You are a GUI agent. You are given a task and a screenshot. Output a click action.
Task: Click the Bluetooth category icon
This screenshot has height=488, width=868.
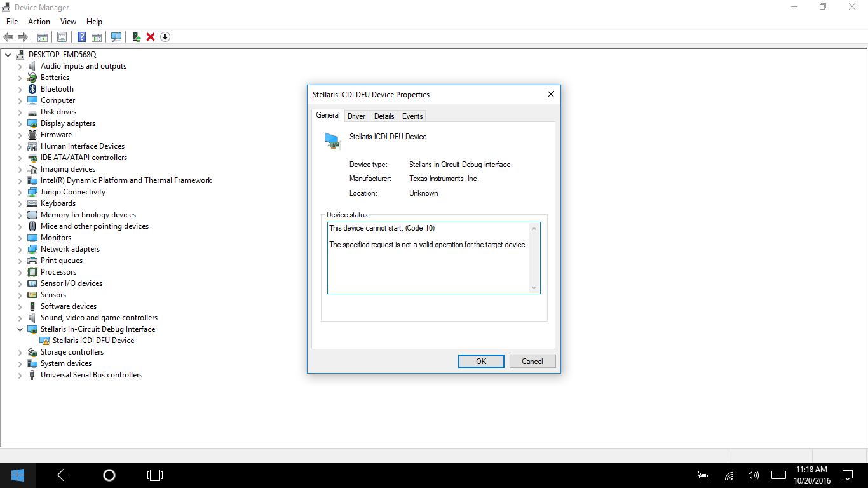pyautogui.click(x=32, y=89)
